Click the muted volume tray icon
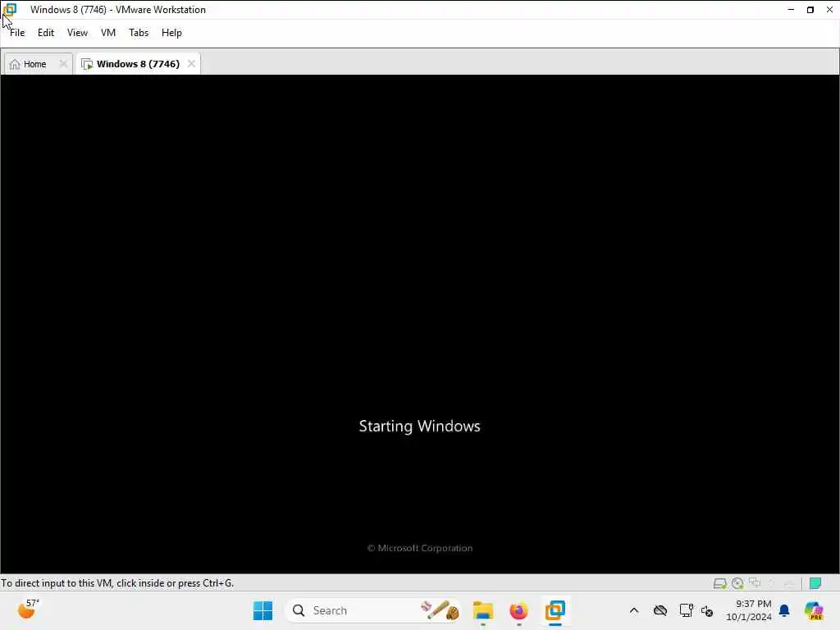 706,611
